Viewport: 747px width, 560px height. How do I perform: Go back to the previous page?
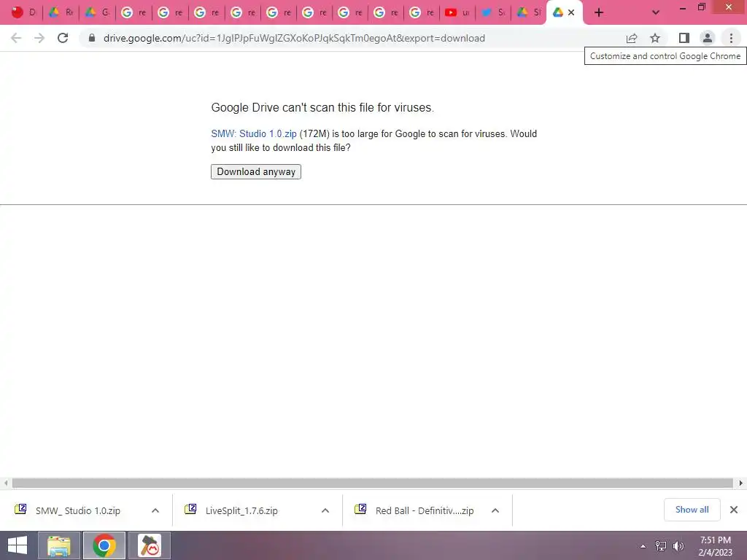pos(16,38)
